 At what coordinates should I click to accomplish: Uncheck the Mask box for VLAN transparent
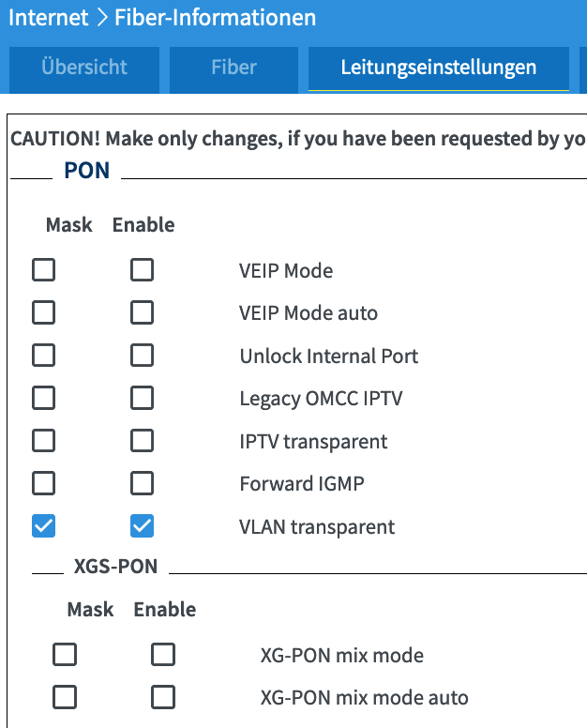[44, 526]
